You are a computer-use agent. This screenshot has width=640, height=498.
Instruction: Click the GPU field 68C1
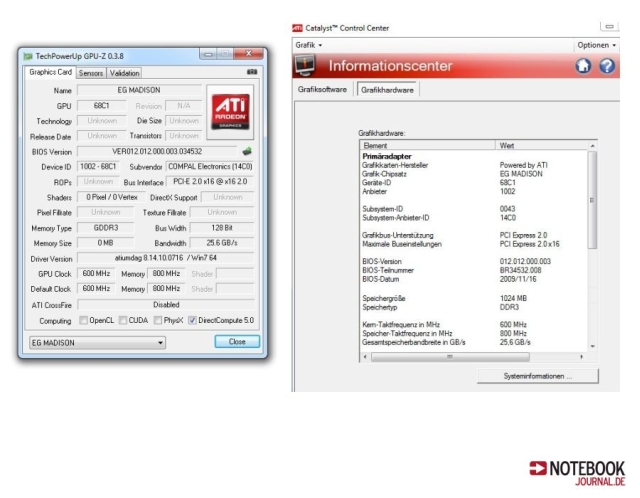(102, 106)
